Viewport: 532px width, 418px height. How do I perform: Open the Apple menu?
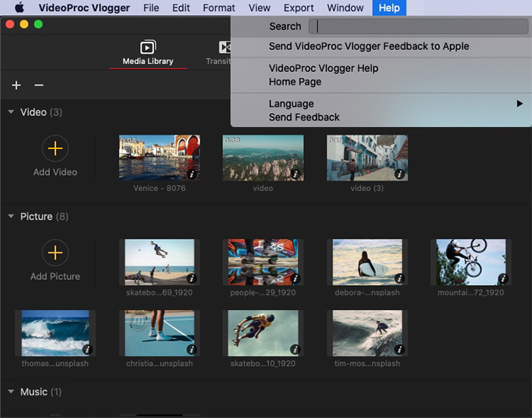[19, 8]
